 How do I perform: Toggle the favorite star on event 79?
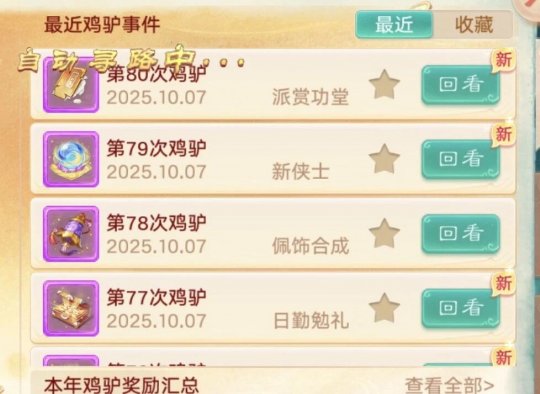click(x=384, y=159)
